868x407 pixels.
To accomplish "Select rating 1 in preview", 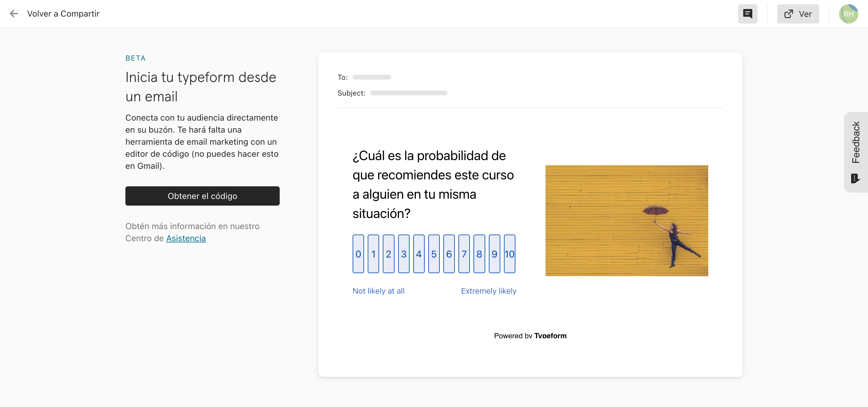I will point(373,254).
